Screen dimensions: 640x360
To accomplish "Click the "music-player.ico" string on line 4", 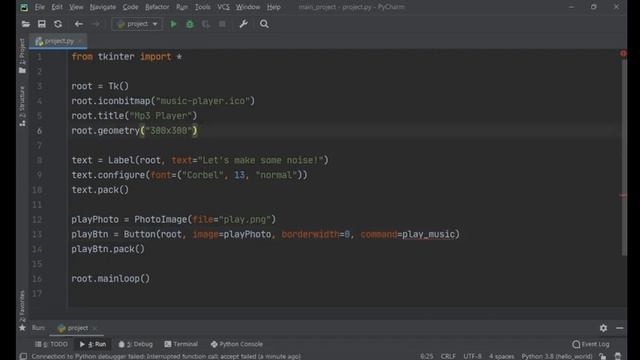I will click(203, 101).
